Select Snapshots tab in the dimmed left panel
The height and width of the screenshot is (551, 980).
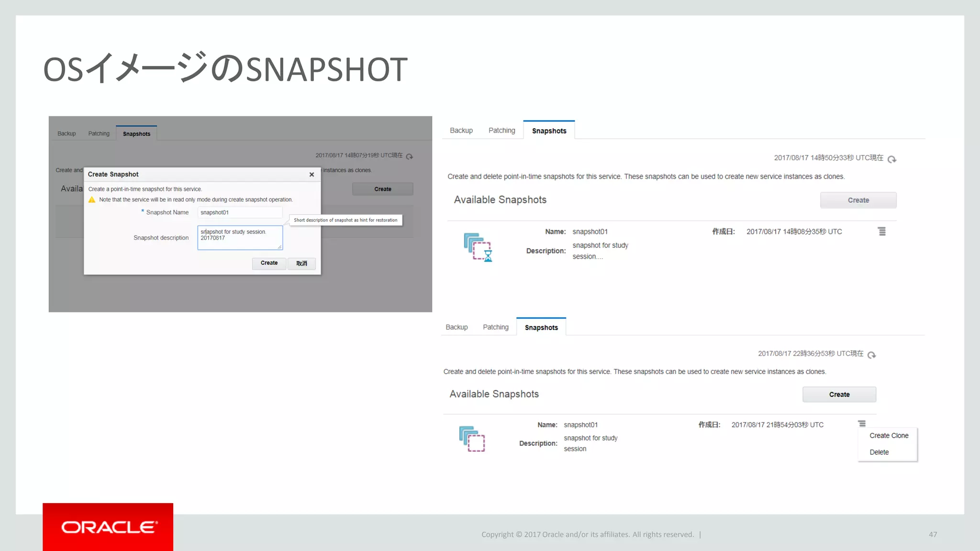[x=136, y=134]
